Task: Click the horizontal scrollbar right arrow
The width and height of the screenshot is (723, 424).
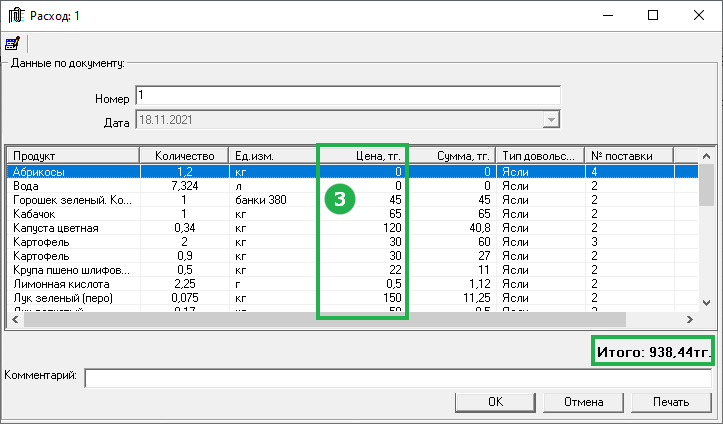Action: [x=690, y=319]
